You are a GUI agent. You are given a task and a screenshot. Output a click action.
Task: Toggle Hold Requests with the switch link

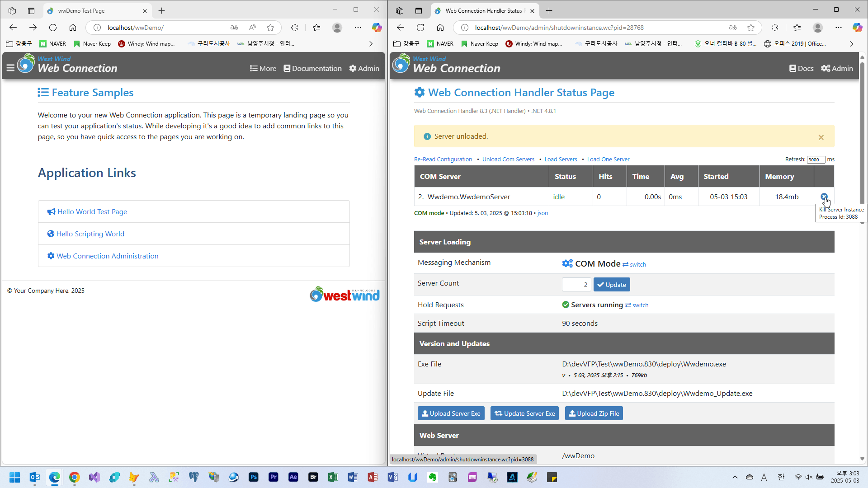click(637, 305)
